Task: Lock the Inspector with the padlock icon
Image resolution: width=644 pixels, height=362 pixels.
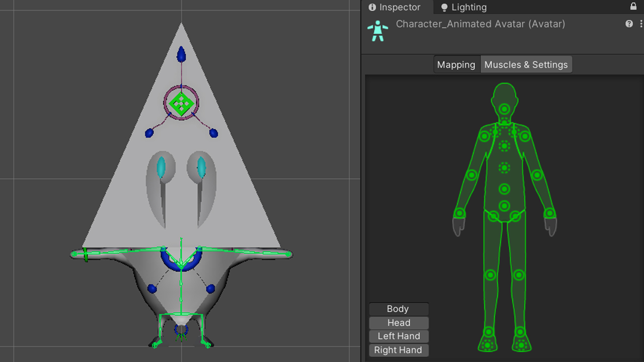Action: [x=633, y=7]
